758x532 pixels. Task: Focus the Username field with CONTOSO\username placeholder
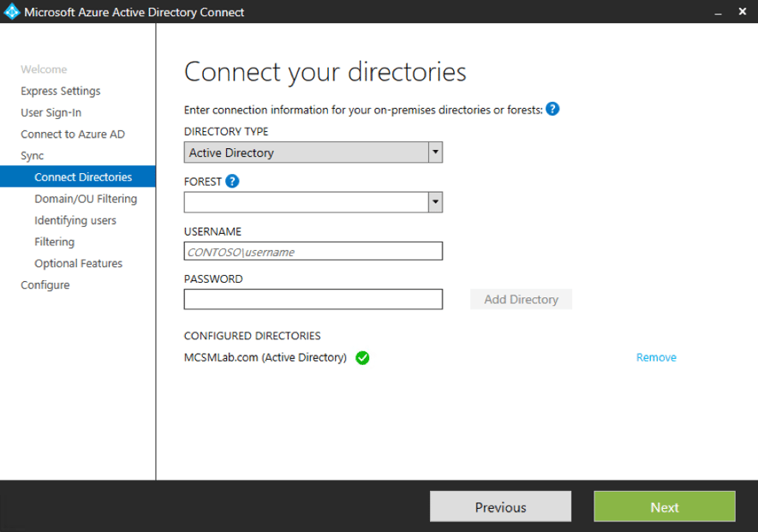[313, 252]
